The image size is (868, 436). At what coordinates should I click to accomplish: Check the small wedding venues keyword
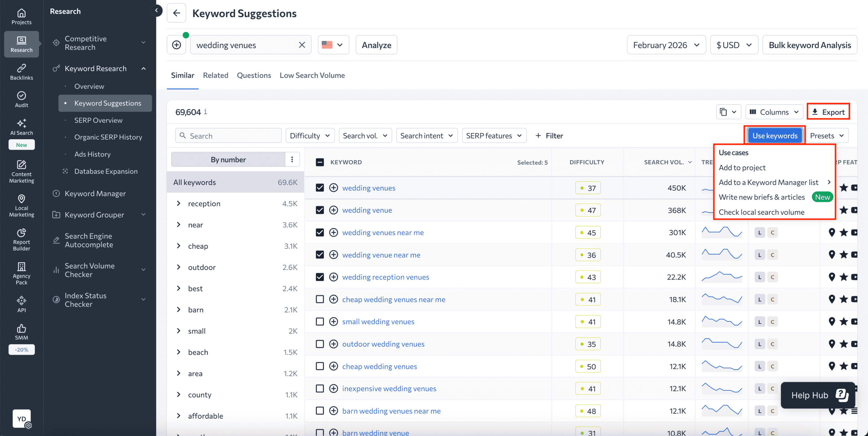[x=319, y=321]
